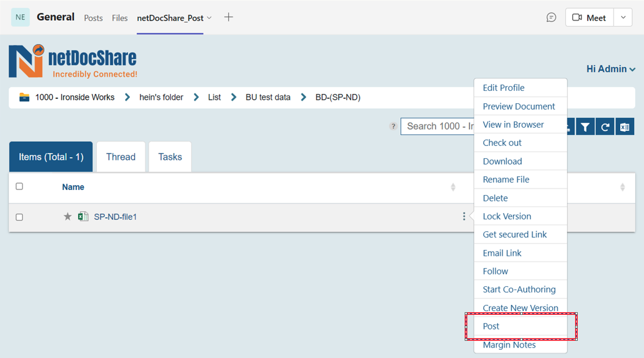Choose Preview Document menu item
The height and width of the screenshot is (358, 644).
click(521, 106)
